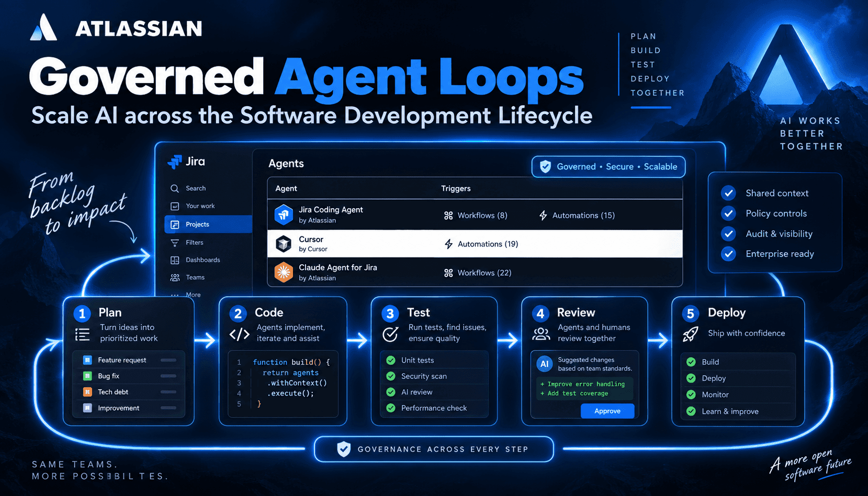The height and width of the screenshot is (496, 868).
Task: Select the Jira Coding Agent name
Action: tap(331, 209)
